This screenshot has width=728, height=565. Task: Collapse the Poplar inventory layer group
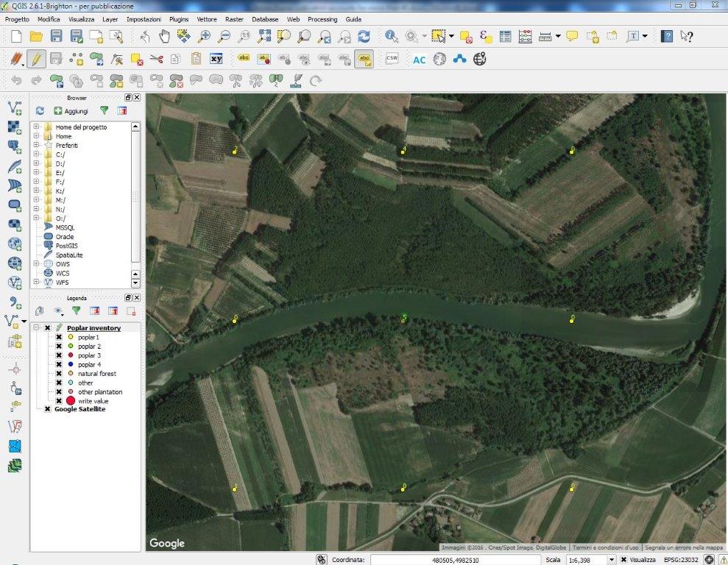(x=36, y=328)
